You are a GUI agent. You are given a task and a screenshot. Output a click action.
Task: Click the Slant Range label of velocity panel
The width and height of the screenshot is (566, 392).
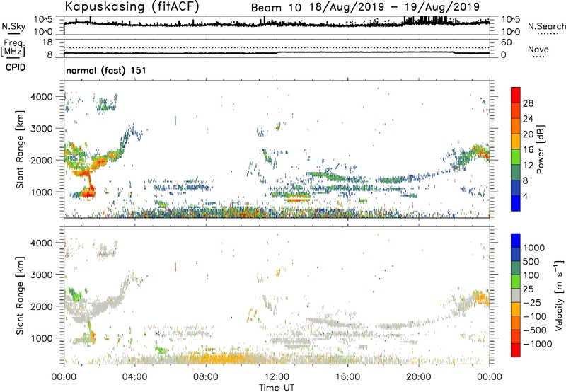click(20, 296)
